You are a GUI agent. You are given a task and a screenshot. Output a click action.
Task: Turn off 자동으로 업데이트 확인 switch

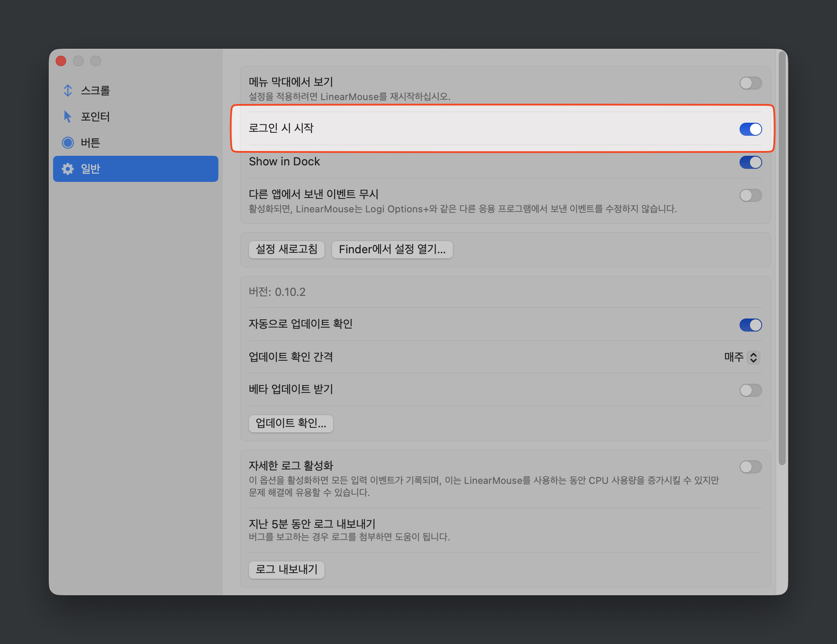tap(750, 325)
